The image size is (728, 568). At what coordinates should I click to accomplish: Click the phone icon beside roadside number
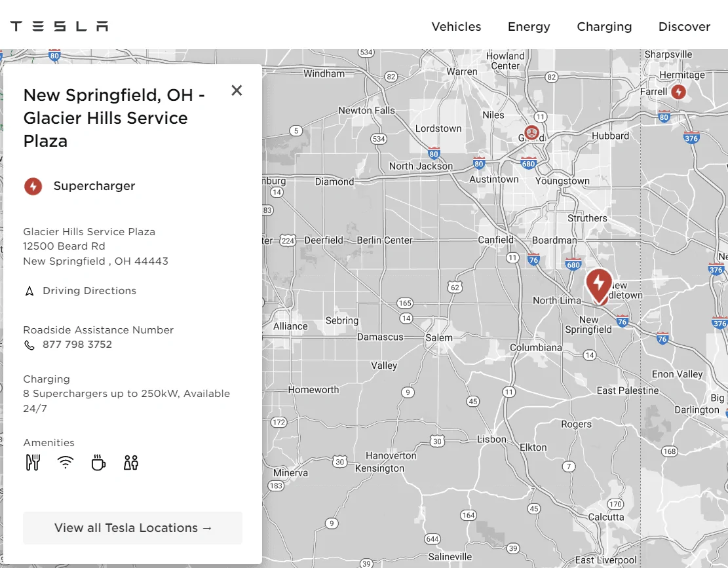pyautogui.click(x=29, y=345)
